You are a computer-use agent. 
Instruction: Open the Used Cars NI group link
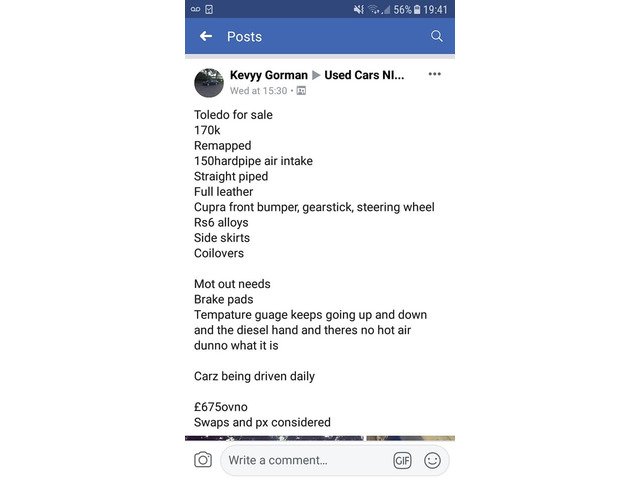[x=365, y=75]
